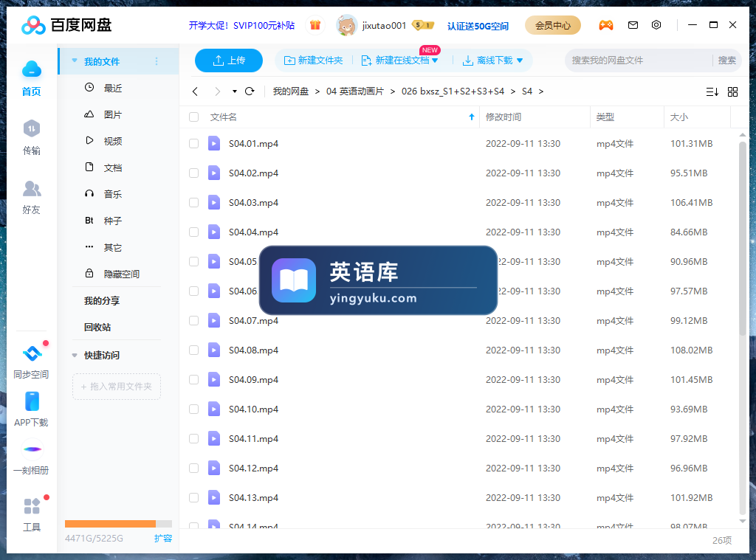Image resolution: width=756 pixels, height=560 pixels.
Task: Check the box for S04.01.mp4
Action: coord(194,144)
